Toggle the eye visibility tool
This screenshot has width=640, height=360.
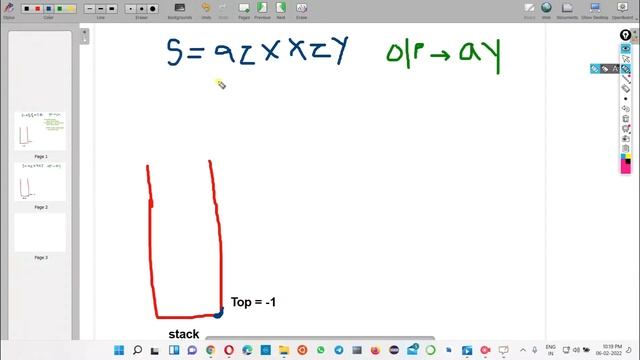click(625, 49)
